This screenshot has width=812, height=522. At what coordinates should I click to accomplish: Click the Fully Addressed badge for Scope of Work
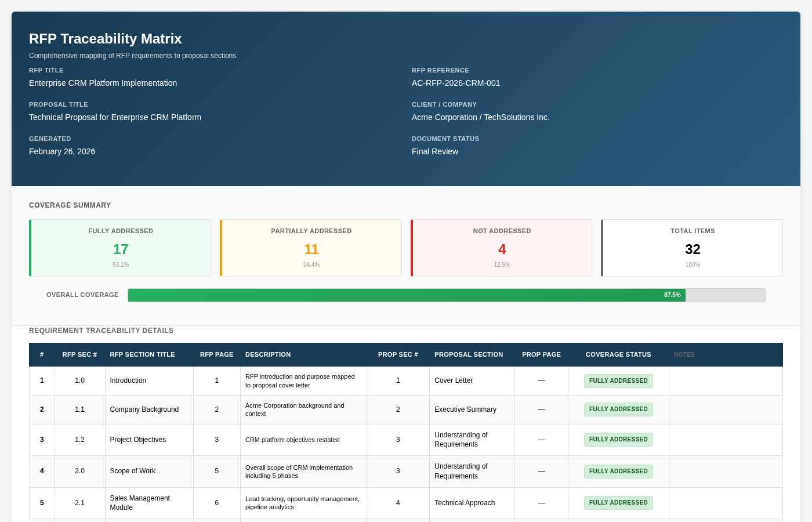(618, 471)
